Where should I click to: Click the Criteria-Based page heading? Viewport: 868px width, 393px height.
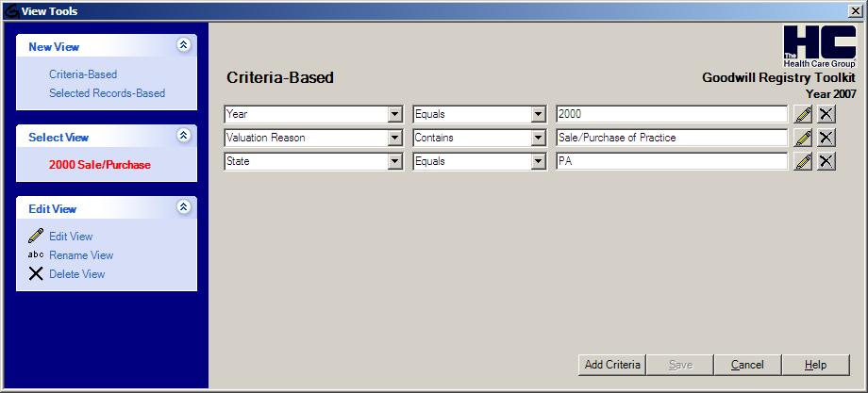280,78
